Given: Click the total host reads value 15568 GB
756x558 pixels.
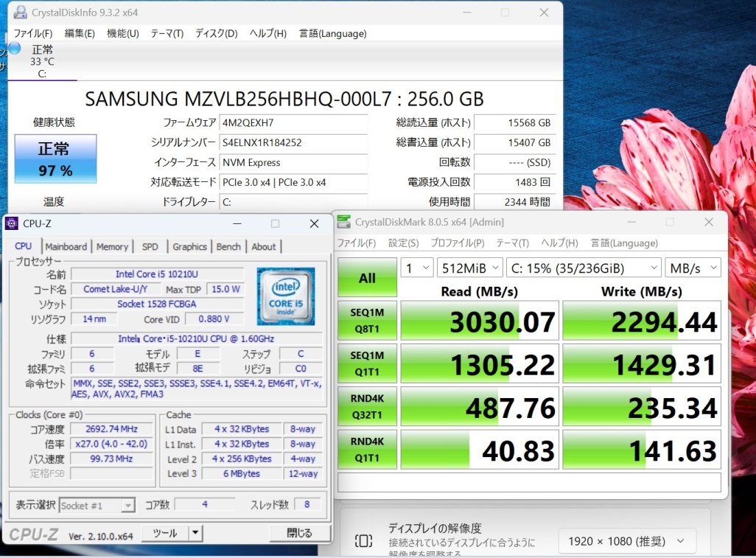Looking at the screenshot, I should 514,122.
